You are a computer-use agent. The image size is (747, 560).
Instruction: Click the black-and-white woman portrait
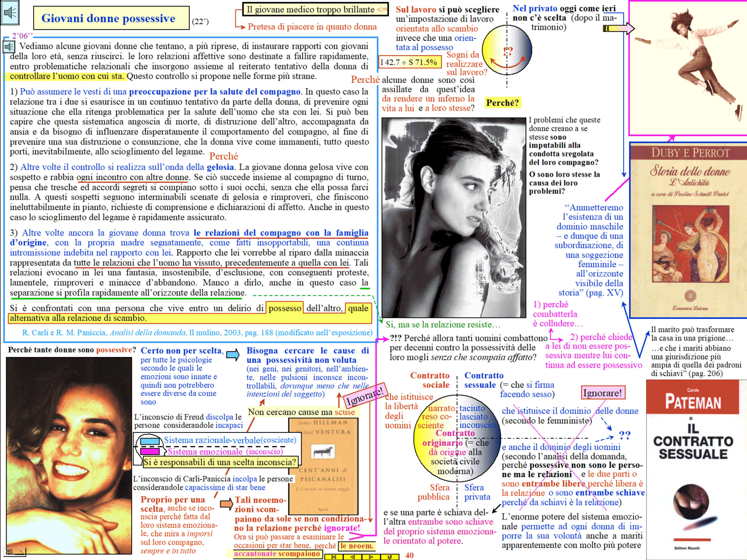[x=454, y=218]
